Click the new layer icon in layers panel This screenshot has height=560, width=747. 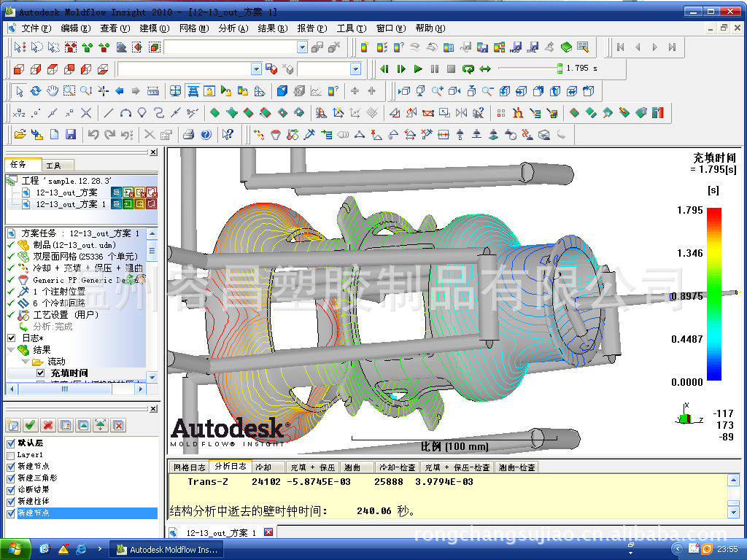pyautogui.click(x=13, y=425)
